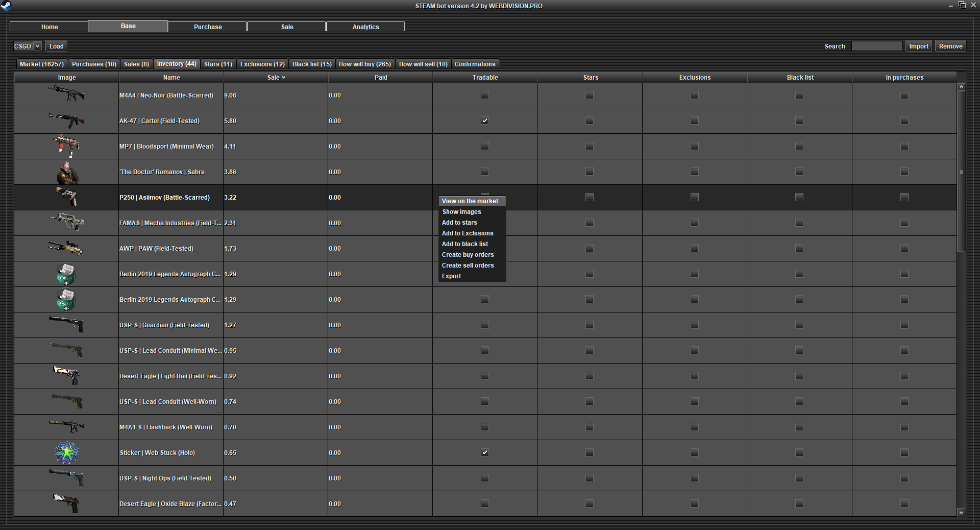Click the Sticker Web Stuck Holo image
The height and width of the screenshot is (530, 980).
tap(67, 453)
